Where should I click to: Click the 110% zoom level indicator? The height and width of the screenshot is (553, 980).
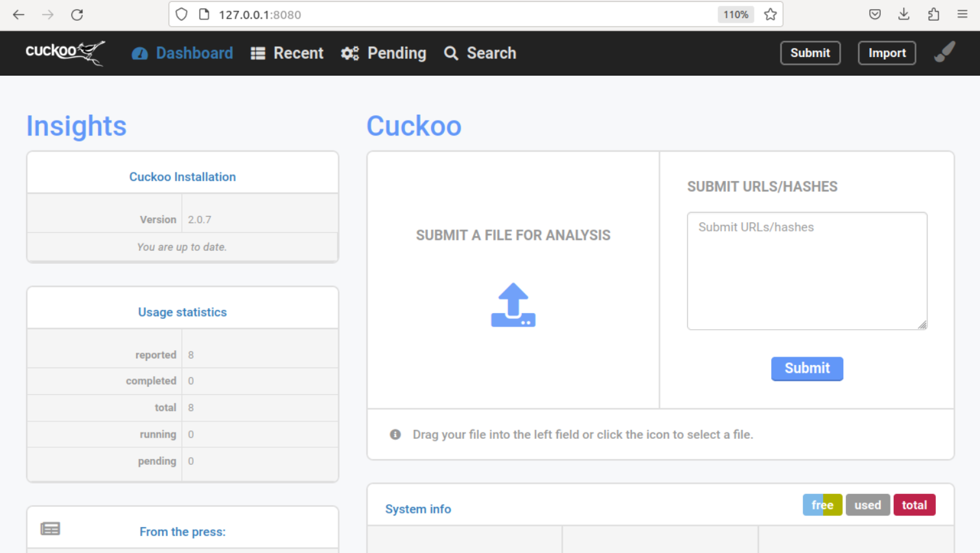pos(736,14)
